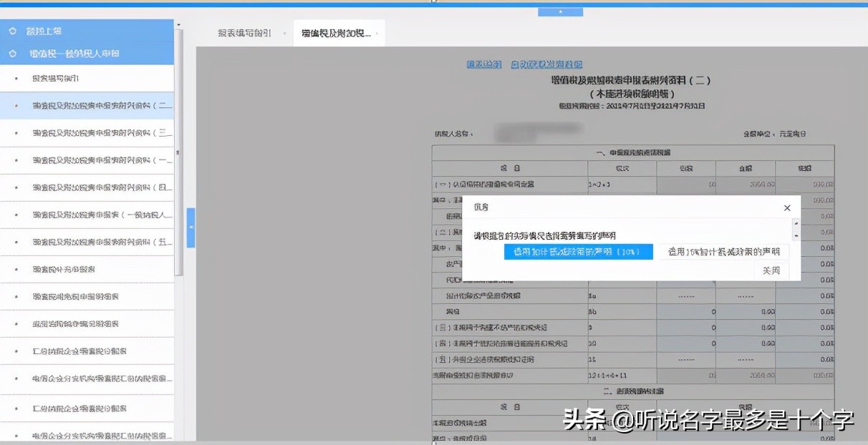Image resolution: width=868 pixels, height=445 pixels.
Task: Select 汇总纳税企业增值税分配表 in the sidebar
Action: coord(79,350)
